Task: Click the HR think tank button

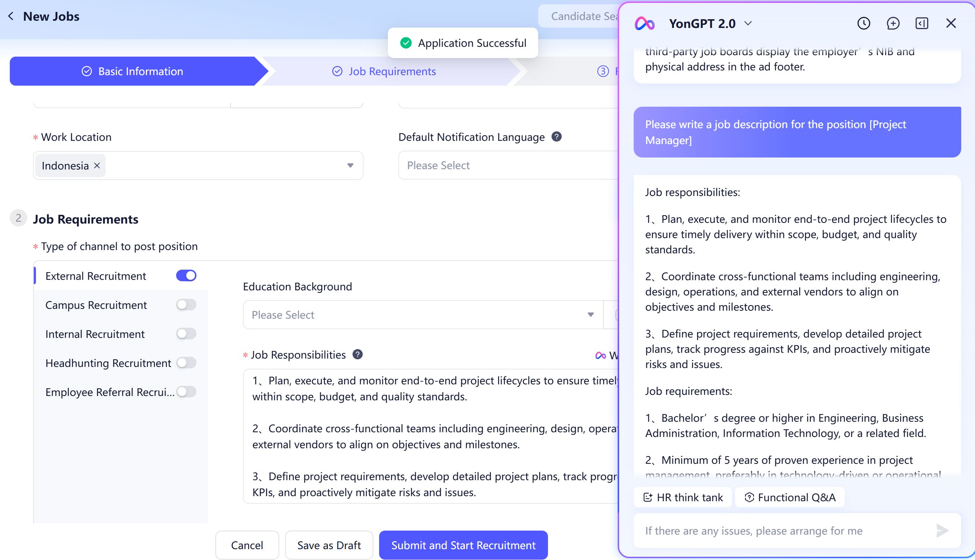Action: [x=683, y=497]
